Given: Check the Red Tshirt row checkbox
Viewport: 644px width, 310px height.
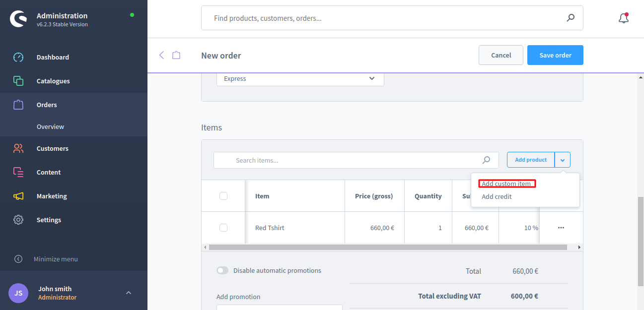Looking at the screenshot, I should [223, 228].
